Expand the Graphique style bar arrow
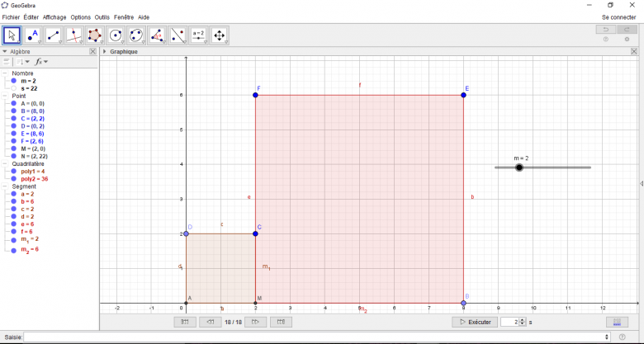Viewport: 644px width, 344px height. pyautogui.click(x=105, y=51)
